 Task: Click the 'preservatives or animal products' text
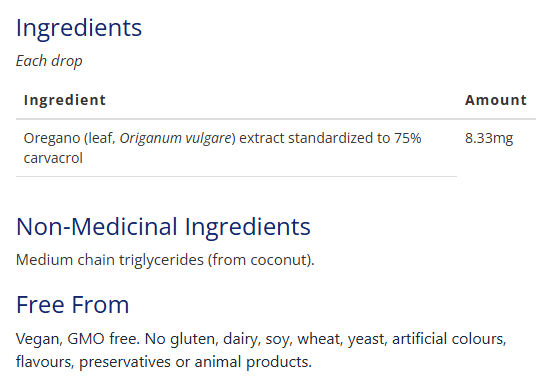195,362
